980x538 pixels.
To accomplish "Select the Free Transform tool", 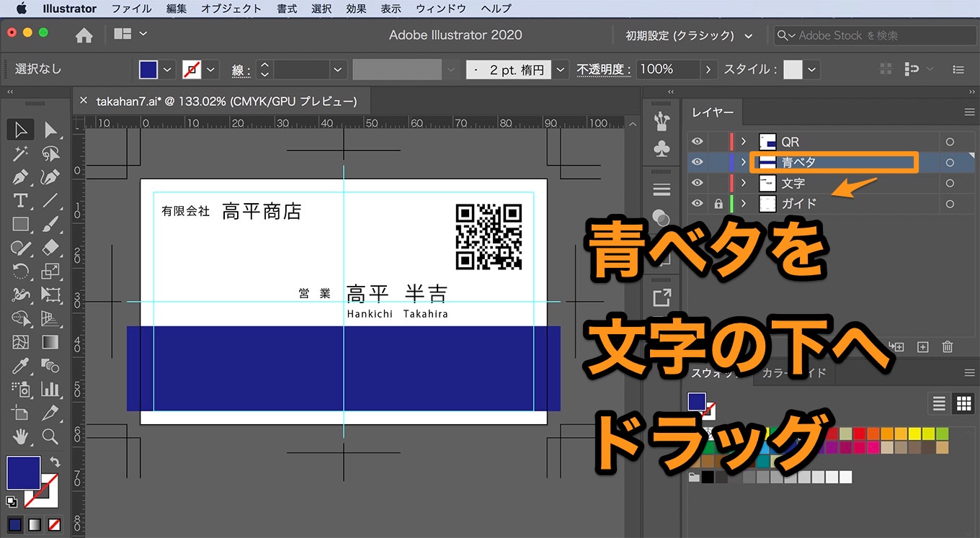I will (50, 295).
